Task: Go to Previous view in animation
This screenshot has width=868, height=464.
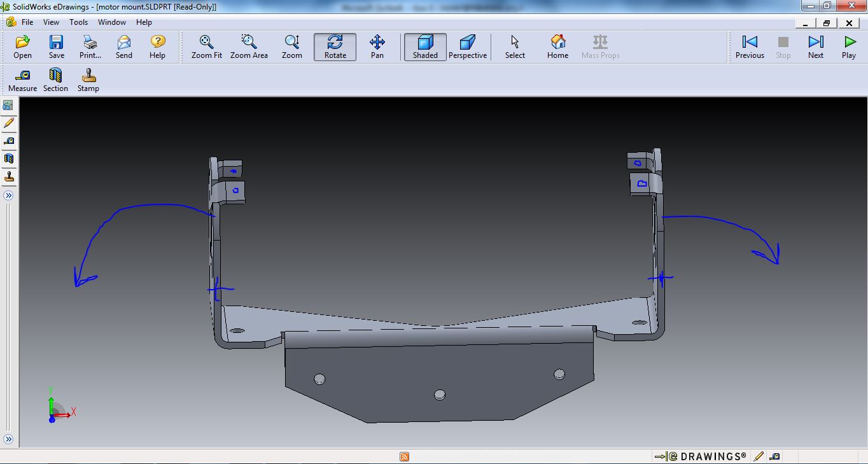Action: tap(750, 47)
